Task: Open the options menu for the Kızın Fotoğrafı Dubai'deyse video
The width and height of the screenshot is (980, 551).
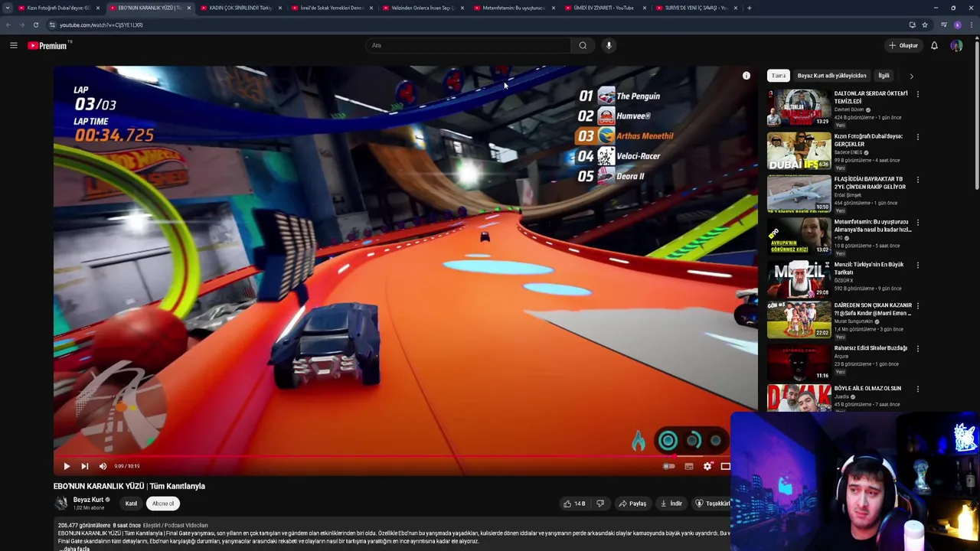Action: [918, 137]
